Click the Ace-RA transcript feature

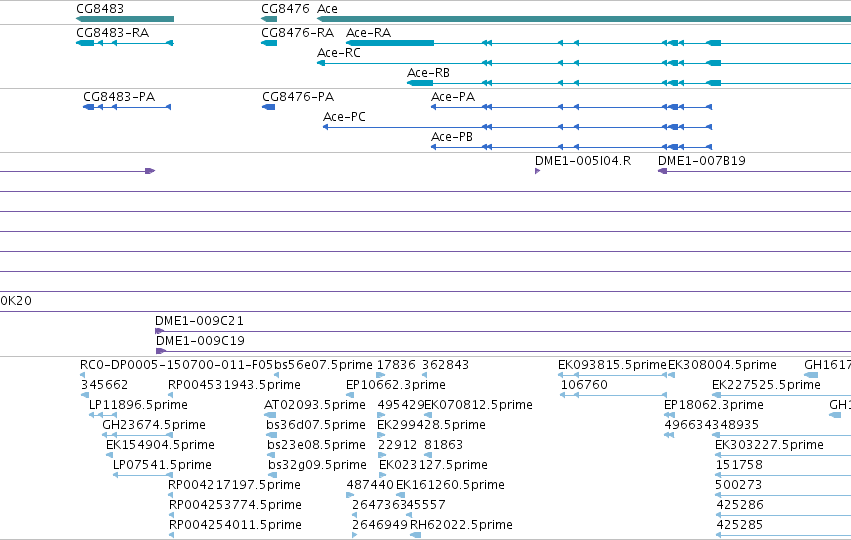(x=598, y=43)
